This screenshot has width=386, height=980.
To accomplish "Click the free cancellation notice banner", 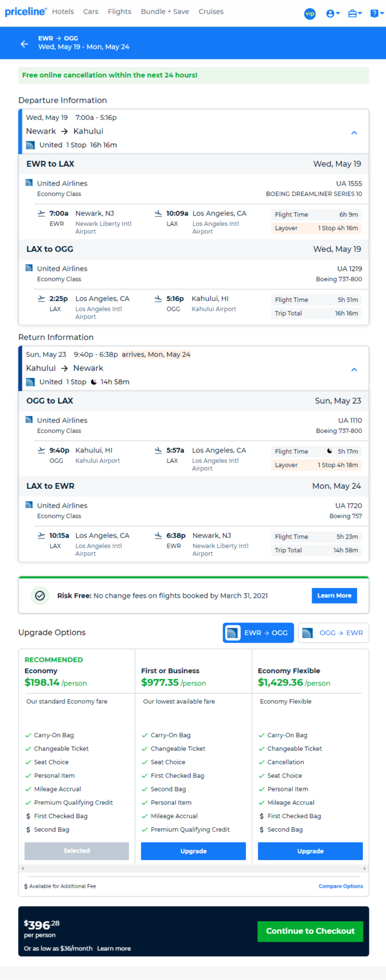I will [194, 75].
